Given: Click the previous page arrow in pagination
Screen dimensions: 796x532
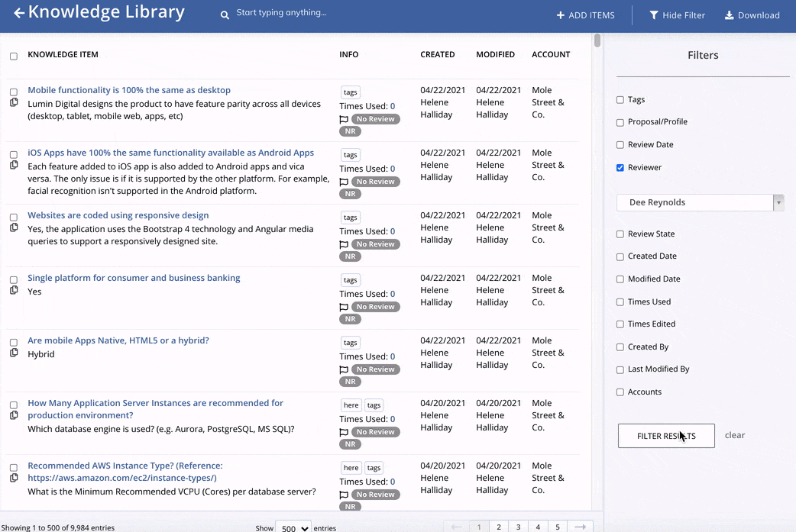Looking at the screenshot, I should 456,527.
